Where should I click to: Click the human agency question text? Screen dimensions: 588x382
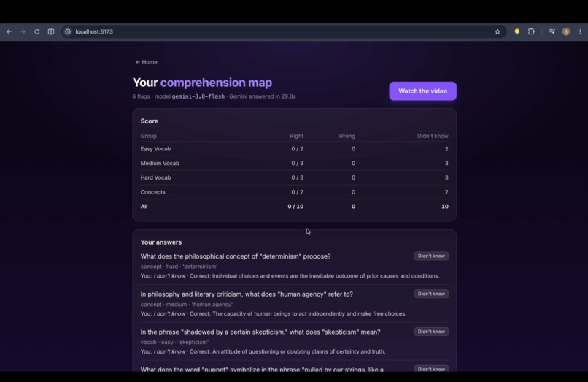[x=247, y=294]
